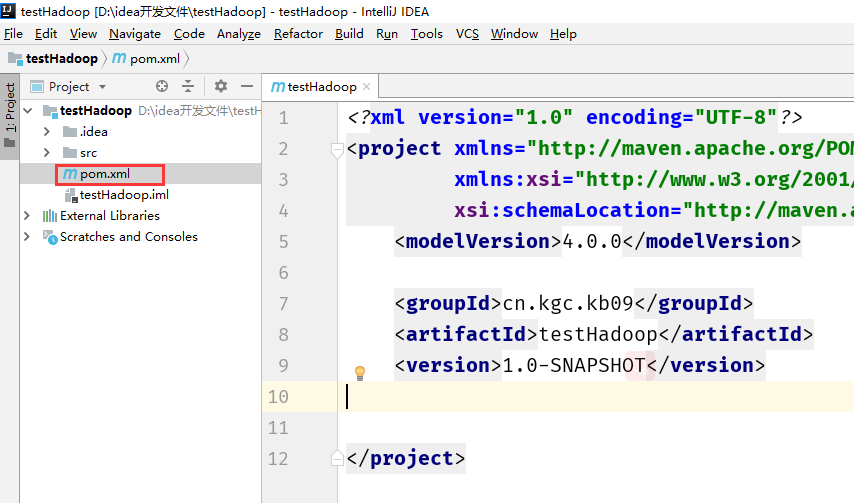Click the IntelliJ IDEA logo in title bar
The width and height of the screenshot is (854, 503).
point(8,10)
